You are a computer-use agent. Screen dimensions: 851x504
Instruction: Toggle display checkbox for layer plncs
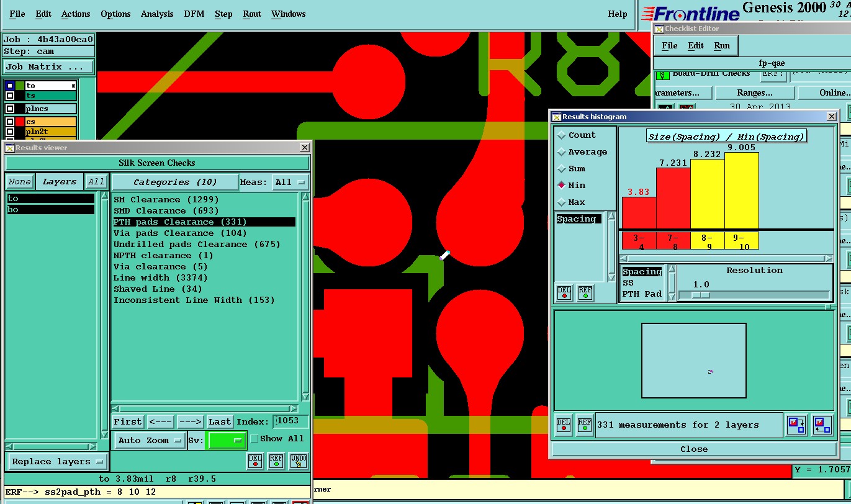tap(9, 109)
